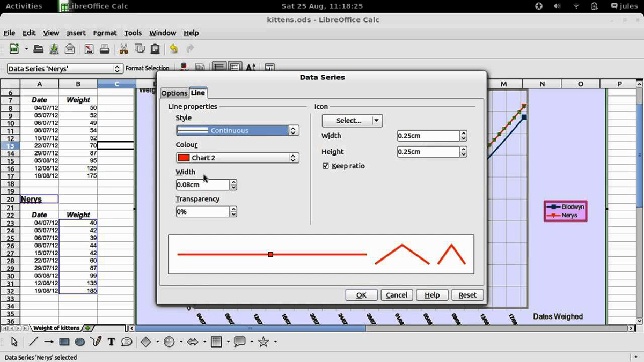Open the icon Select dropdown
This screenshot has height=362, width=644.
[377, 120]
